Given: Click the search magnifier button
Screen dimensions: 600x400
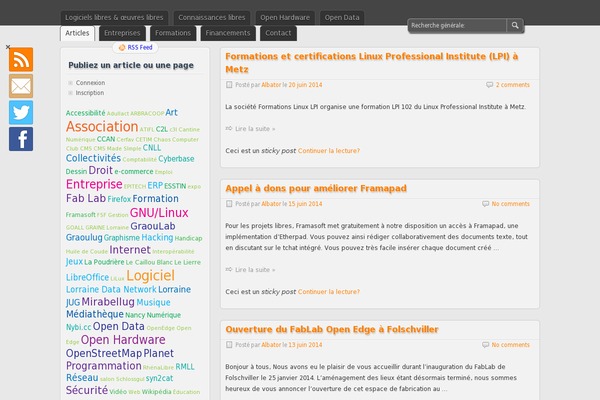Looking at the screenshot, I should click(515, 25).
